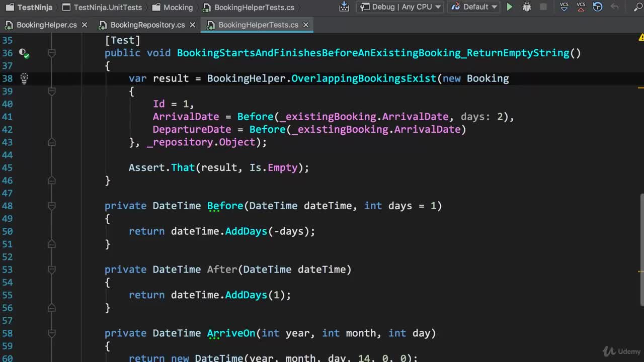Click the method name "BookingStartsAndFinishesBeforeAnExistingBooking_ReturnEmptyString"

(373, 53)
